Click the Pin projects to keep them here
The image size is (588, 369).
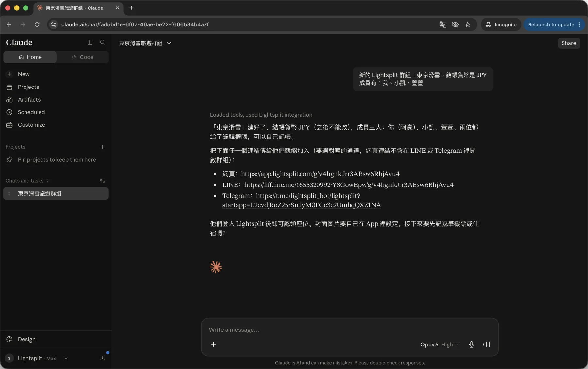click(56, 160)
